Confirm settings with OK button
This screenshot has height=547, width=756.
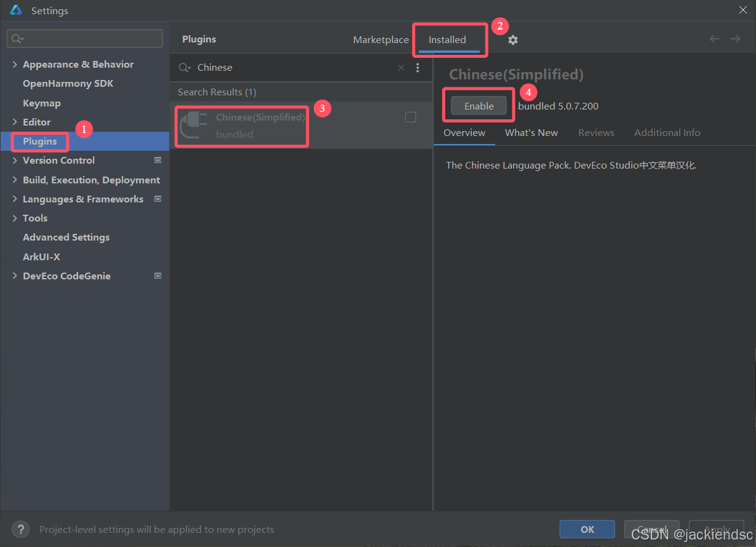587,529
